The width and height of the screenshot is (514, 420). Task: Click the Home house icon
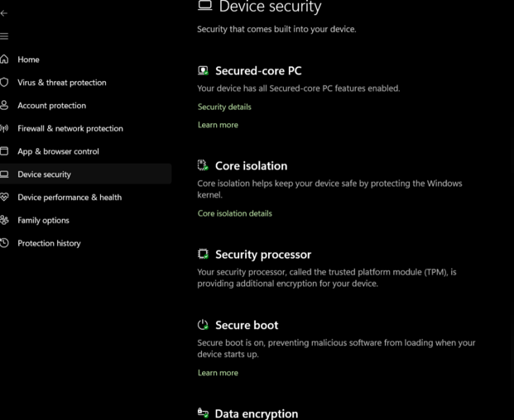(4, 60)
